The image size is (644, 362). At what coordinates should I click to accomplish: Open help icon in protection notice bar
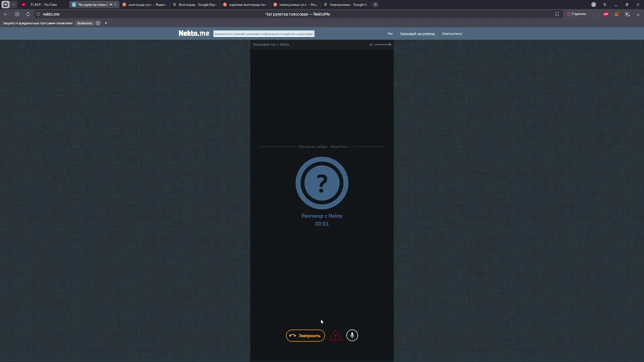point(98,23)
